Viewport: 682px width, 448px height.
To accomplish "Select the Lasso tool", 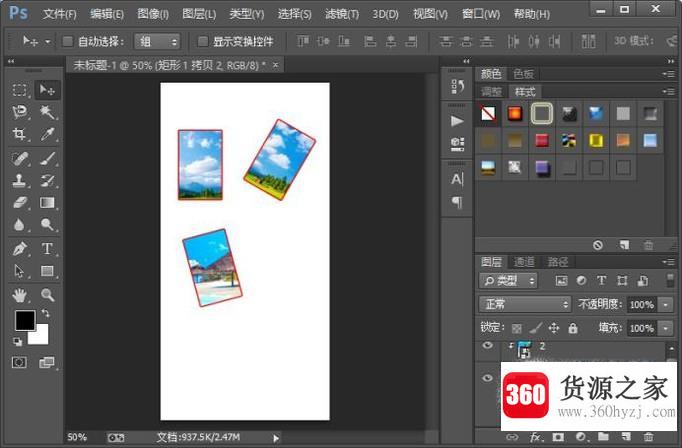I will coord(19,112).
